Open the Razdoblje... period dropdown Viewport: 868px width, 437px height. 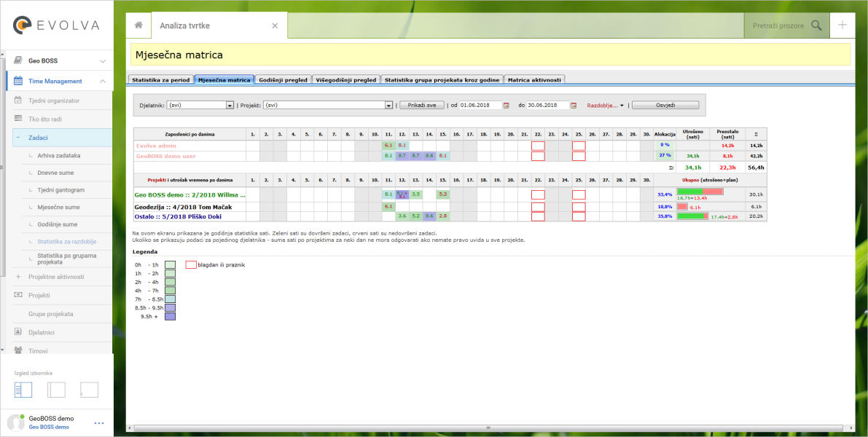point(606,105)
